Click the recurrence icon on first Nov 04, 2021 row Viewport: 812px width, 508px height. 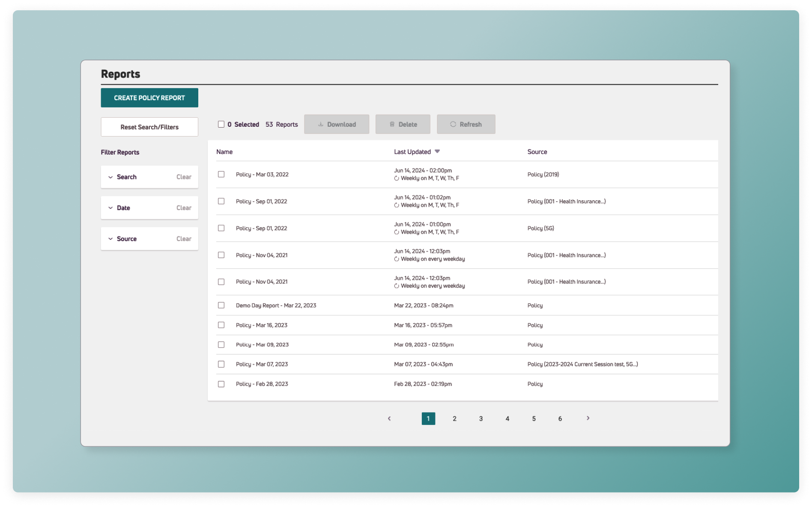tap(397, 258)
